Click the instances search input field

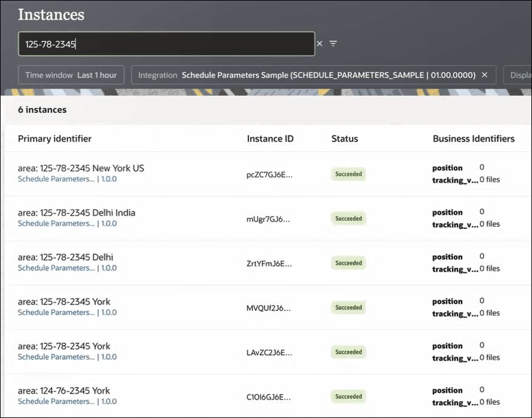point(166,44)
